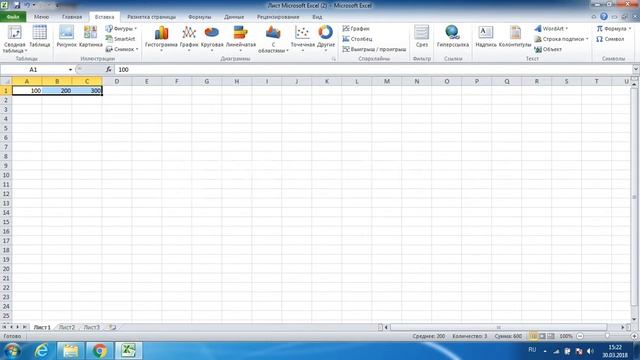This screenshot has width=640, height=360.
Task: Open Header & Footer (Колонтитулы)
Action: pos(515,37)
